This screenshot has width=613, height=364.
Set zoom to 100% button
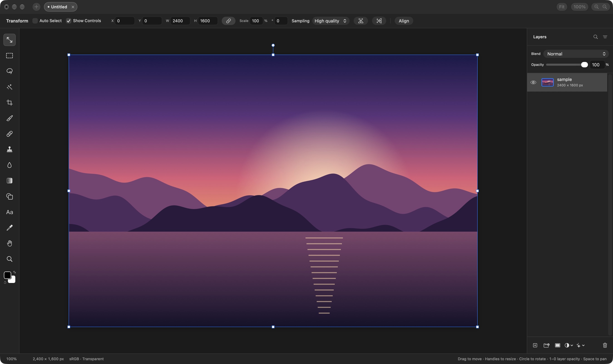tap(579, 7)
